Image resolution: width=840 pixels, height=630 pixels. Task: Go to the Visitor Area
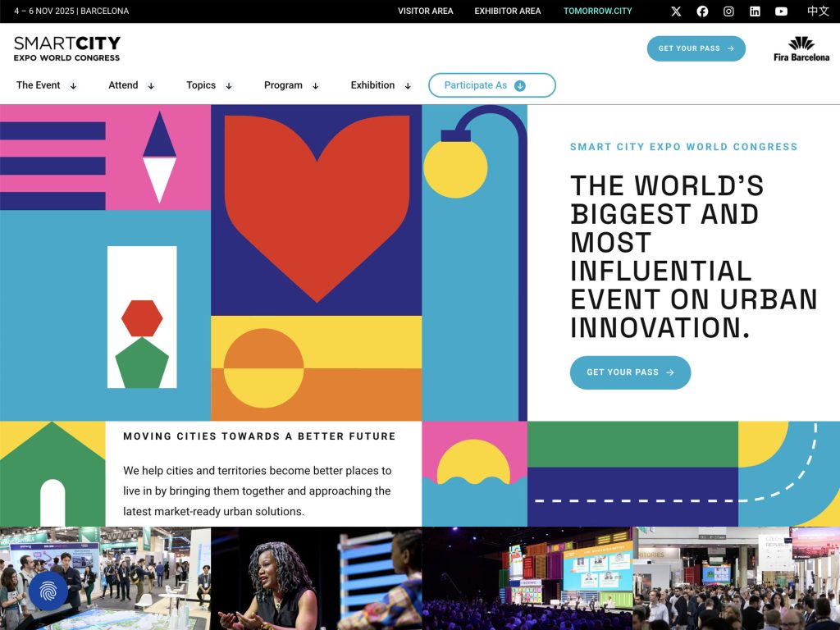tap(426, 11)
